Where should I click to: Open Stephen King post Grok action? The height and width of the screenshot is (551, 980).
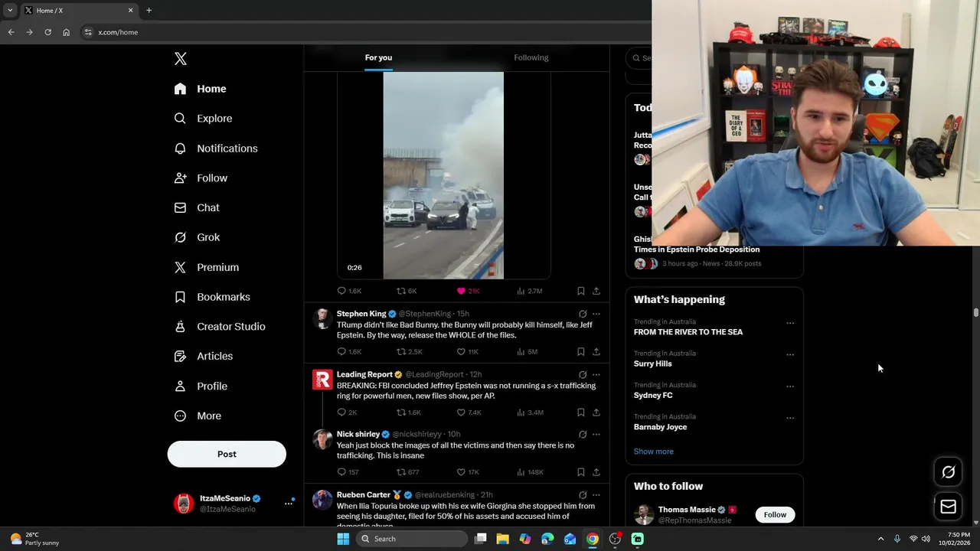583,314
